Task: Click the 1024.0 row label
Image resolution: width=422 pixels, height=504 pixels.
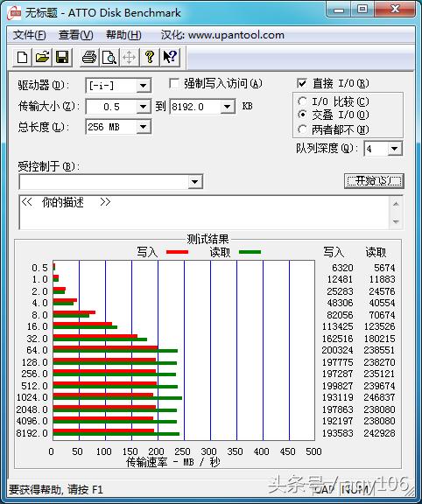Action: [32, 397]
